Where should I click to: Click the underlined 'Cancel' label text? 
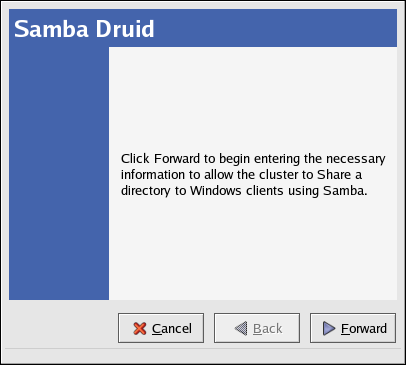(172, 329)
